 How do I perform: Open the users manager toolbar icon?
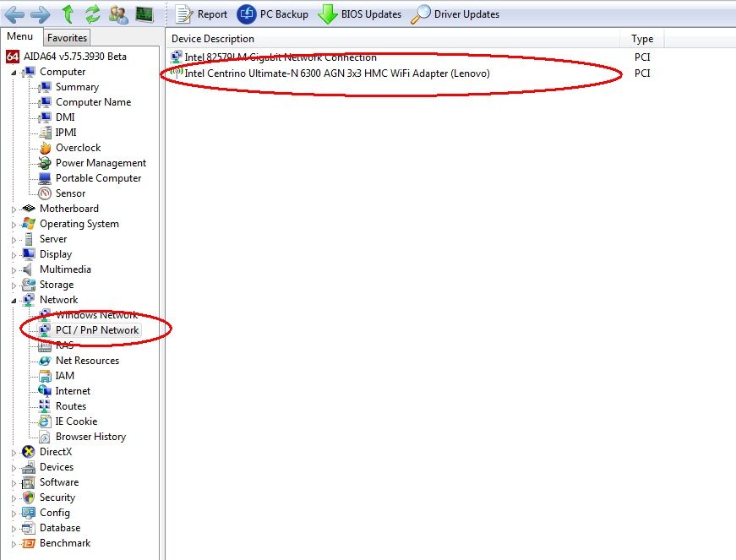(118, 14)
